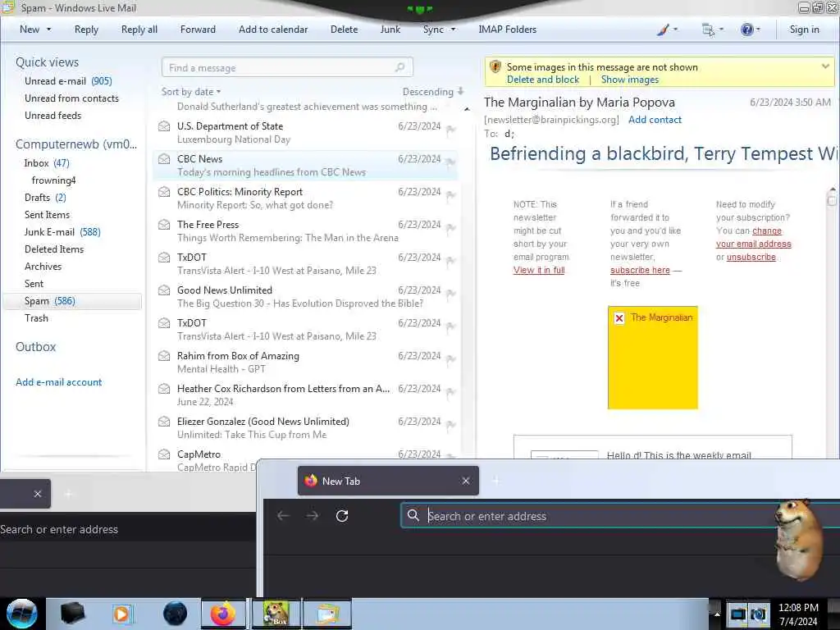Click Add e-mail account link
840x630 pixels.
tap(59, 382)
